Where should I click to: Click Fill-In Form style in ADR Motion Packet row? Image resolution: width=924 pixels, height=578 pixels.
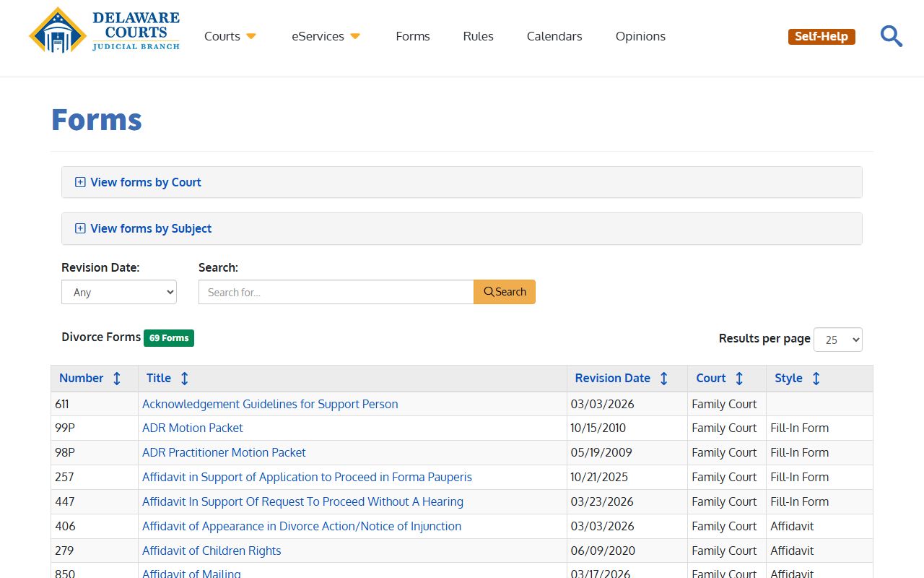[x=799, y=428]
